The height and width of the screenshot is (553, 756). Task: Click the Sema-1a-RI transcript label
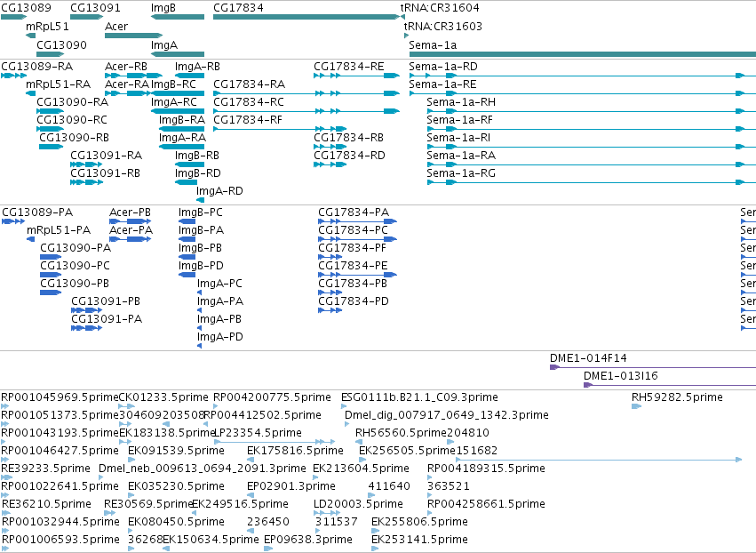pos(458,138)
